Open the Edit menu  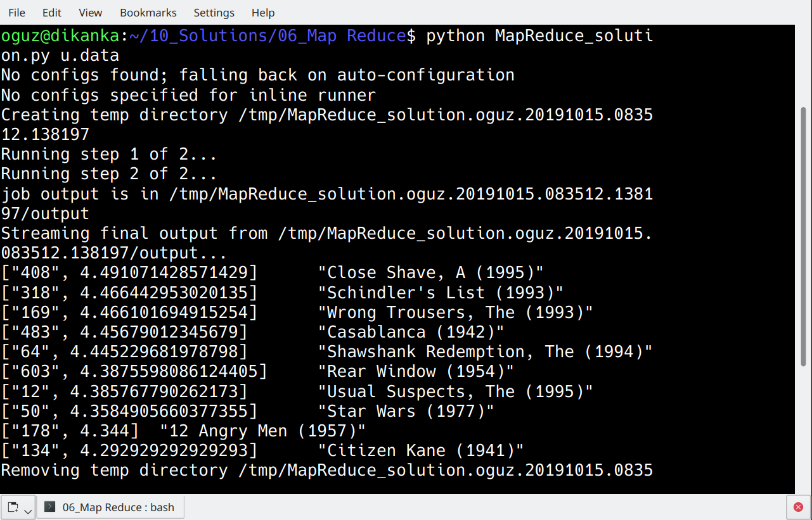[52, 13]
